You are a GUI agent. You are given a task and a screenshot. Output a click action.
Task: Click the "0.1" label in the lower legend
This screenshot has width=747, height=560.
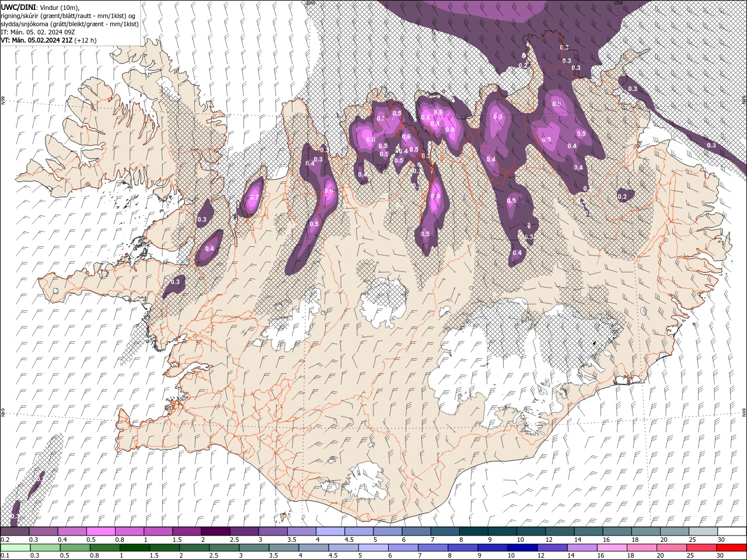(5, 556)
